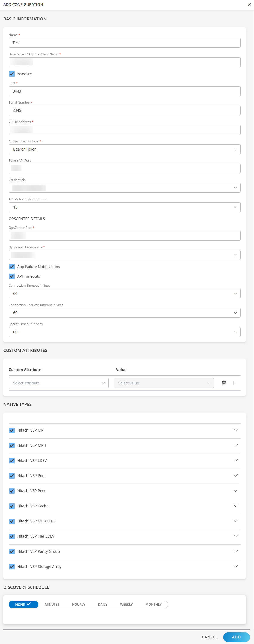Viewport: 254px width, 644px height.
Task: Switch discovery schedule to HOURLY
Action: pyautogui.click(x=79, y=604)
